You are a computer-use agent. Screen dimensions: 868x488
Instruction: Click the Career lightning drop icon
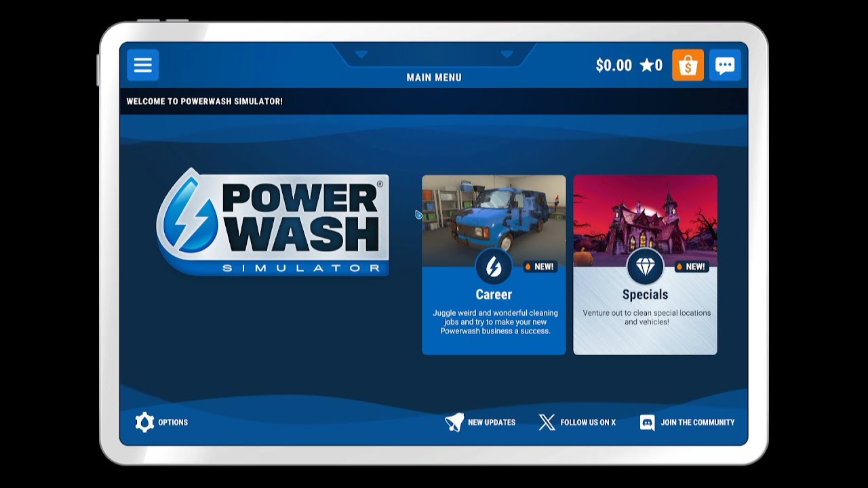[494, 266]
